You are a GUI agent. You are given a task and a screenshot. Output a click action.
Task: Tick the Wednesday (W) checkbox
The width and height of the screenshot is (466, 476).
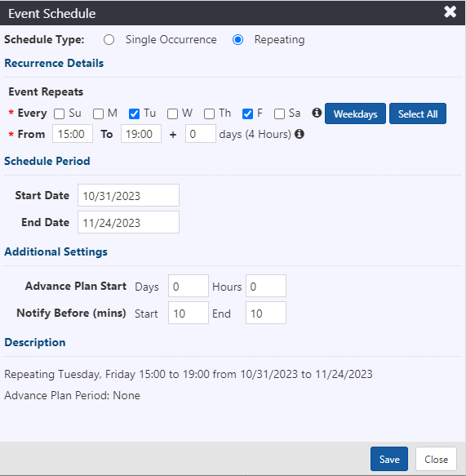(172, 113)
